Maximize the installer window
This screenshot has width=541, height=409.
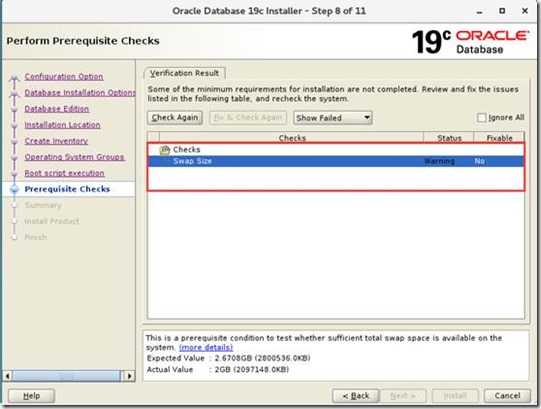502,11
